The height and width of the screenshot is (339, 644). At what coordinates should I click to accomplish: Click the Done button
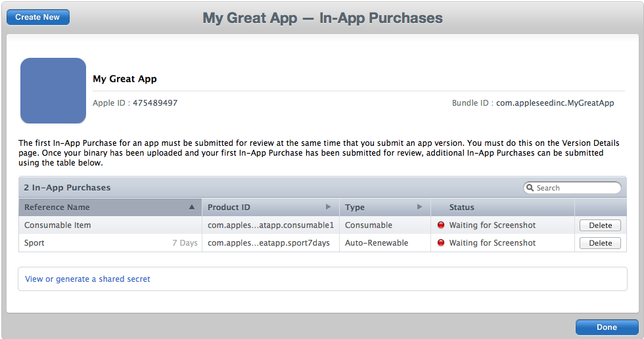607,327
